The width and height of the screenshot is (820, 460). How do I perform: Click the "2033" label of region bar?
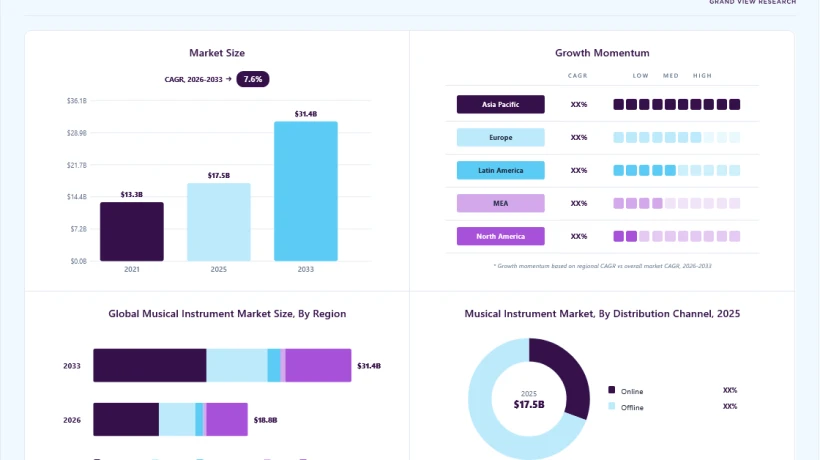[x=72, y=366]
